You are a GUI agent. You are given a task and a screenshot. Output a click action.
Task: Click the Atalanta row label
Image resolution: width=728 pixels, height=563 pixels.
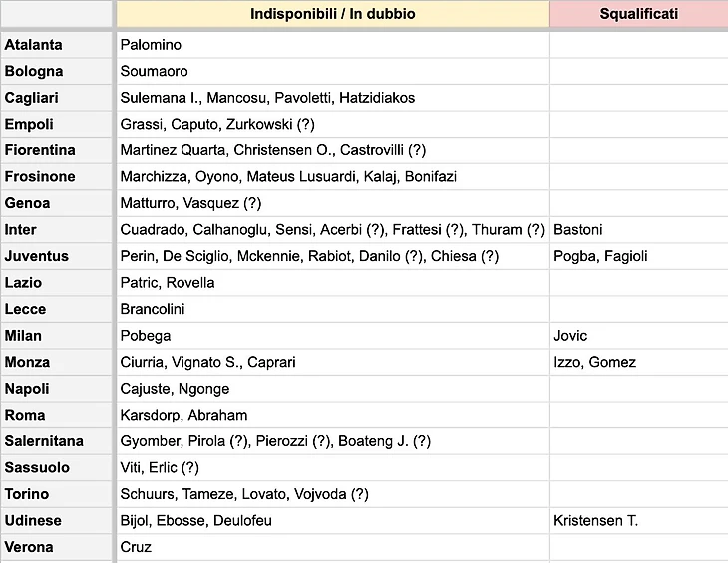[x=56, y=45]
